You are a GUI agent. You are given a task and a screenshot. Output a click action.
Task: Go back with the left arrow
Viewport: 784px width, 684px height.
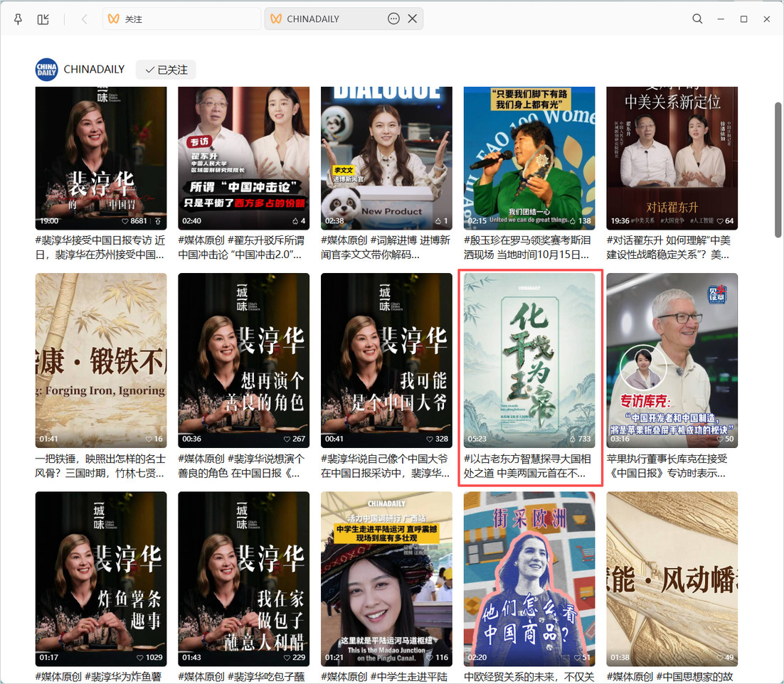coord(85,19)
